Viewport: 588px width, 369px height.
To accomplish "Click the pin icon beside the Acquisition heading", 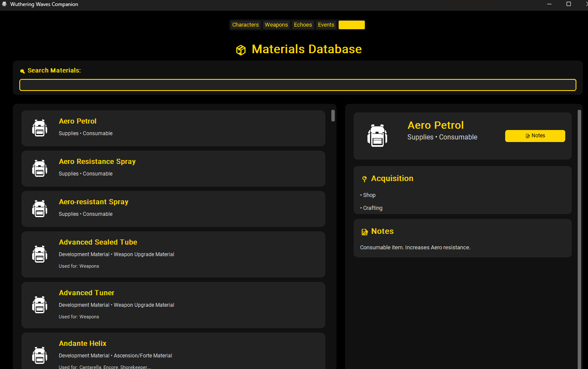I will [364, 179].
